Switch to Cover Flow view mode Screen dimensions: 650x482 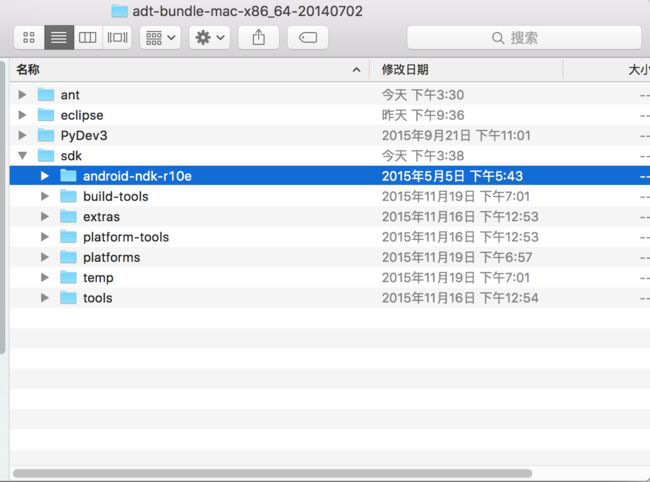click(x=117, y=38)
